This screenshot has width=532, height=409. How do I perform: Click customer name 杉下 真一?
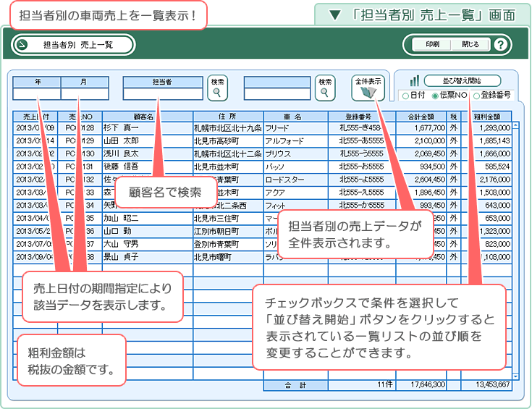(x=121, y=128)
